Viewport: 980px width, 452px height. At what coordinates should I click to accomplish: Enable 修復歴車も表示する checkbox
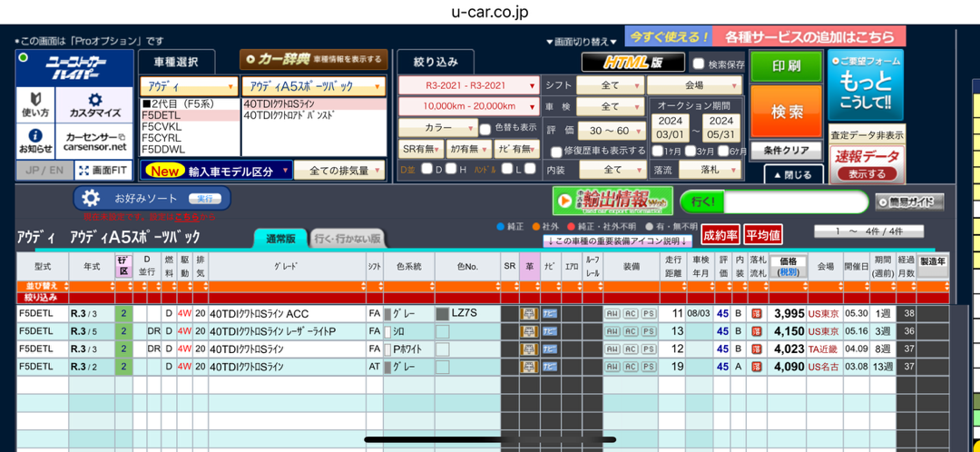[x=556, y=152]
